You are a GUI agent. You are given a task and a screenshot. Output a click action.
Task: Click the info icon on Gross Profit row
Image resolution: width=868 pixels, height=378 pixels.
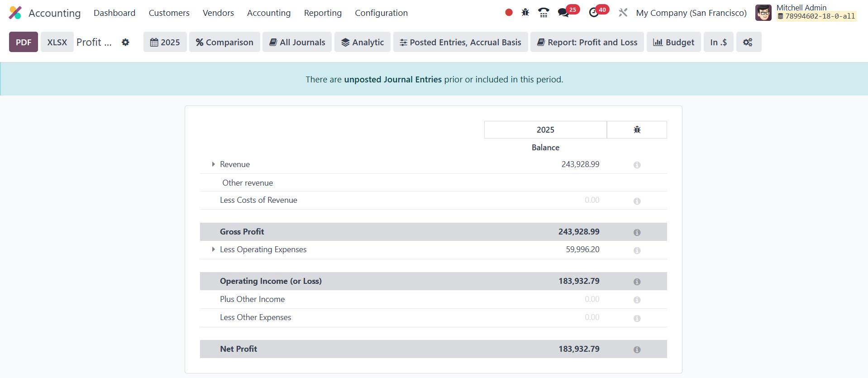637,232
